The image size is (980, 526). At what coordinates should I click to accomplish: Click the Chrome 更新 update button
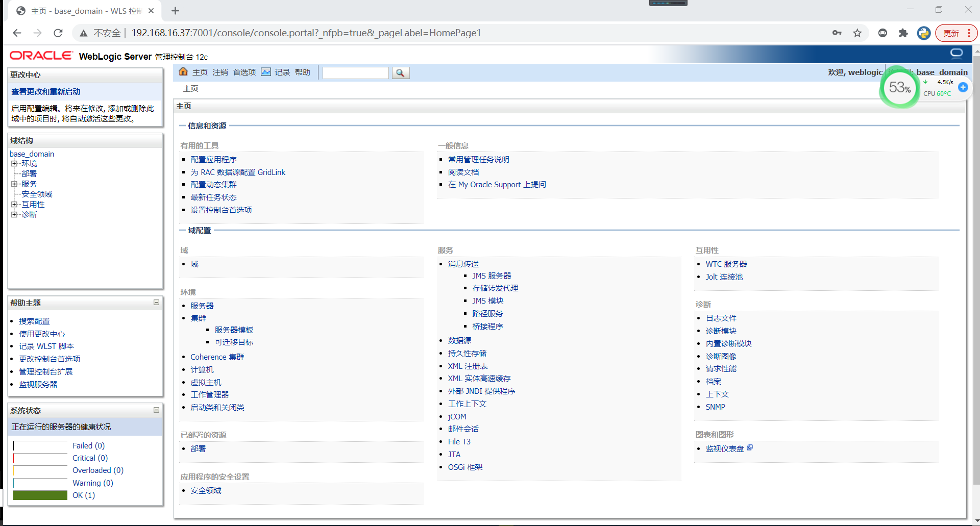pos(957,33)
